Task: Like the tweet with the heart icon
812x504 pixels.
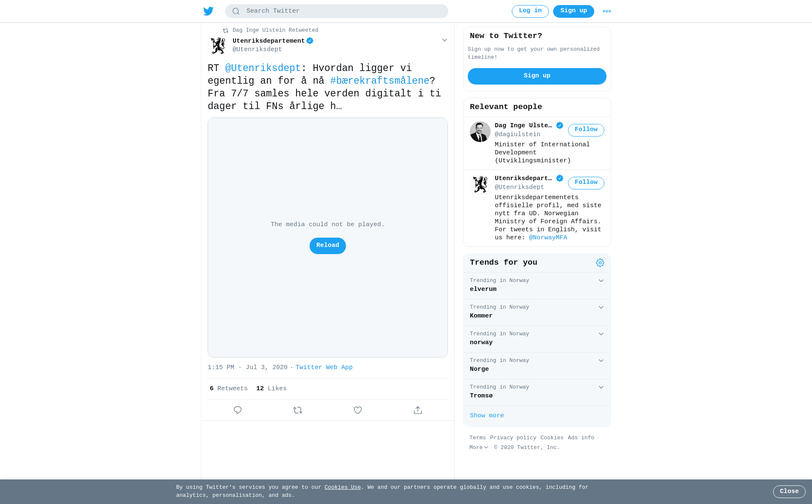Action: point(358,410)
